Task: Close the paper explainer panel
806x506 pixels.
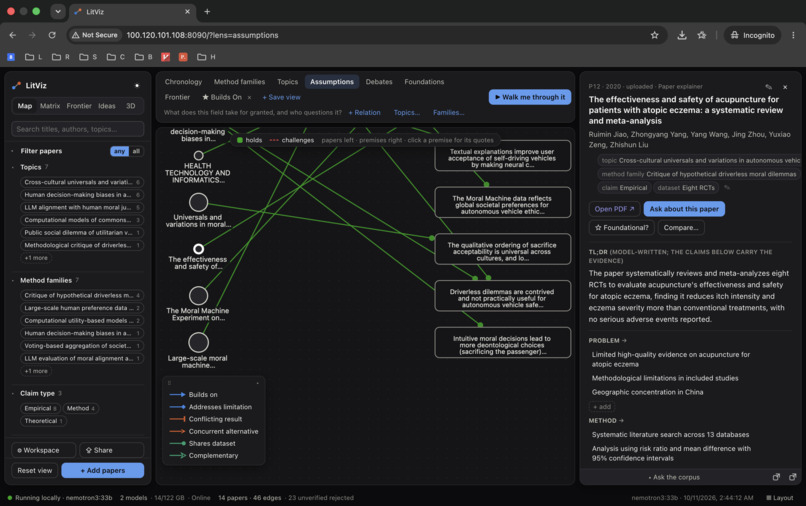Action: (785, 87)
